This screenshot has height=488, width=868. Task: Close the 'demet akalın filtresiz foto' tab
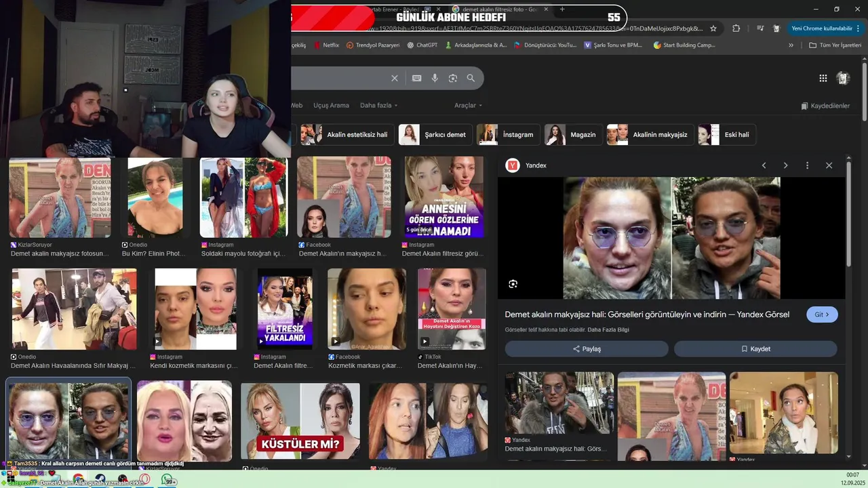(547, 9)
